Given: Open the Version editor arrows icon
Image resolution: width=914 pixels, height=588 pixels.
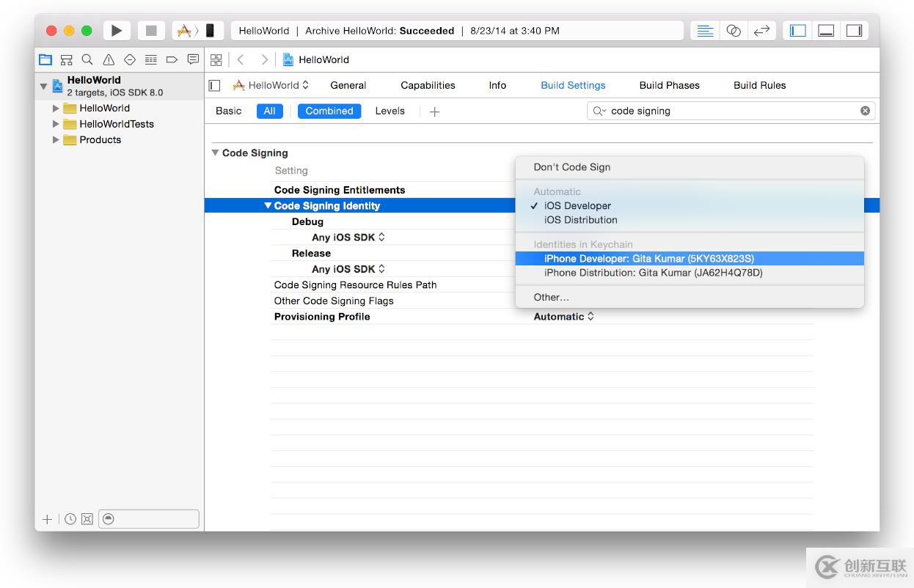Looking at the screenshot, I should pyautogui.click(x=761, y=31).
